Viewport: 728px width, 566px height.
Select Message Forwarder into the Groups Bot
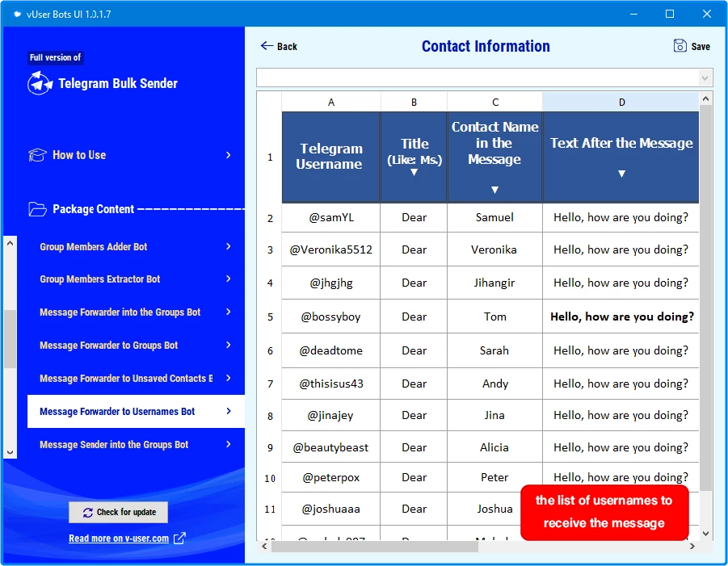pos(136,312)
